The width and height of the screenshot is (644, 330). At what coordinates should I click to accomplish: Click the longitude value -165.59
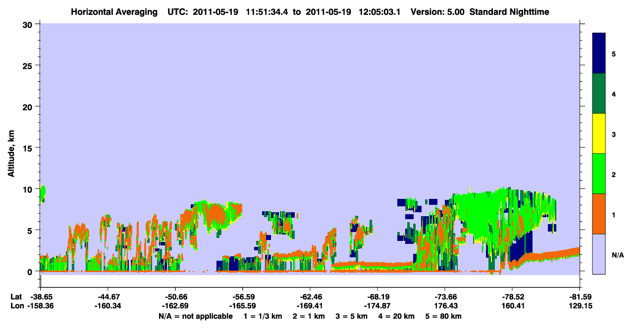[x=242, y=306]
